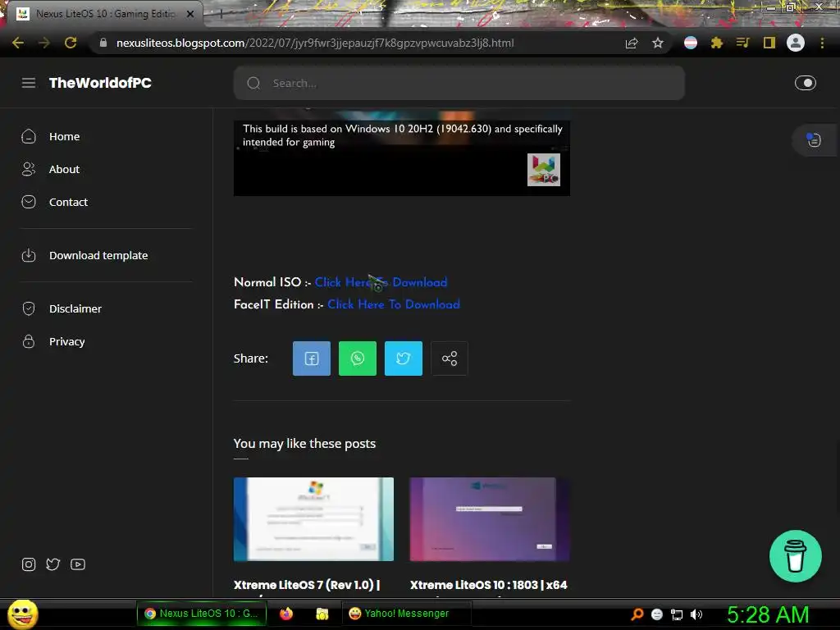This screenshot has height=630, width=840.
Task: Open the YouTube icon in sidebar footer
Action: pyautogui.click(x=78, y=564)
